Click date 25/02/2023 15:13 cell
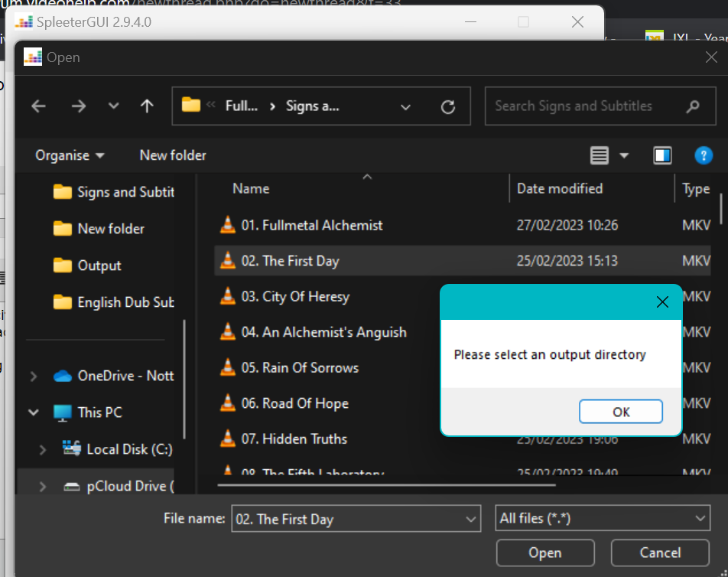The width and height of the screenshot is (728, 577). tap(567, 261)
